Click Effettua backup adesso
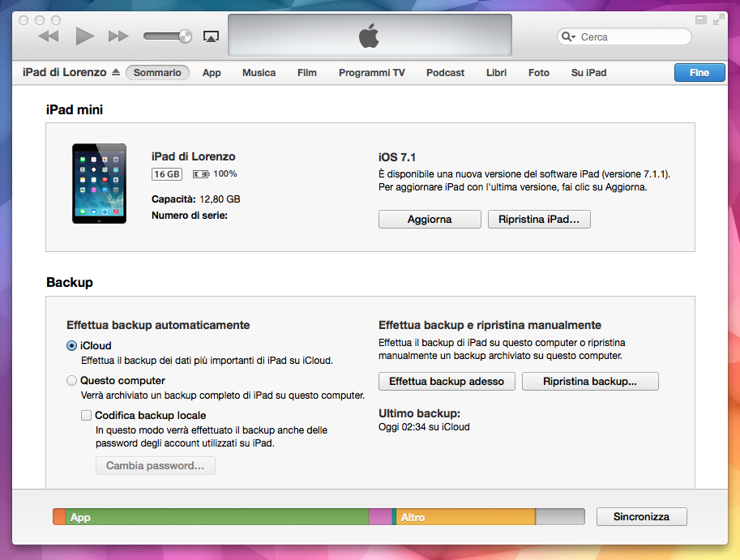Viewport: 740px width, 560px height. coord(447,381)
